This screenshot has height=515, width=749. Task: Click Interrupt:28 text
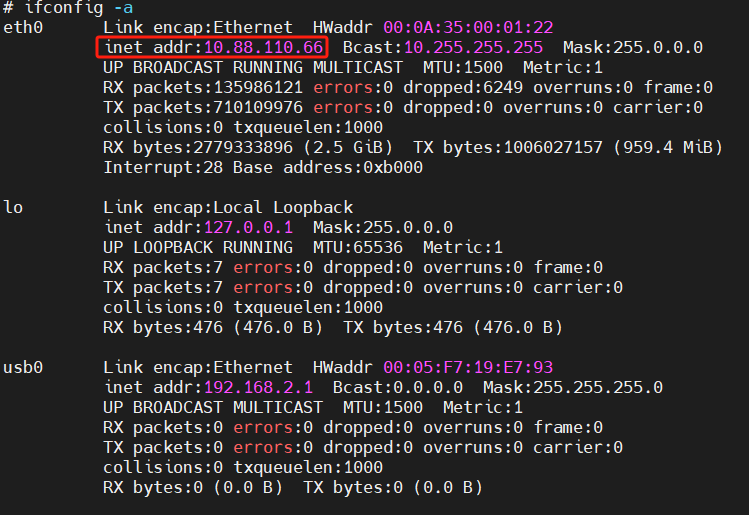(x=163, y=168)
